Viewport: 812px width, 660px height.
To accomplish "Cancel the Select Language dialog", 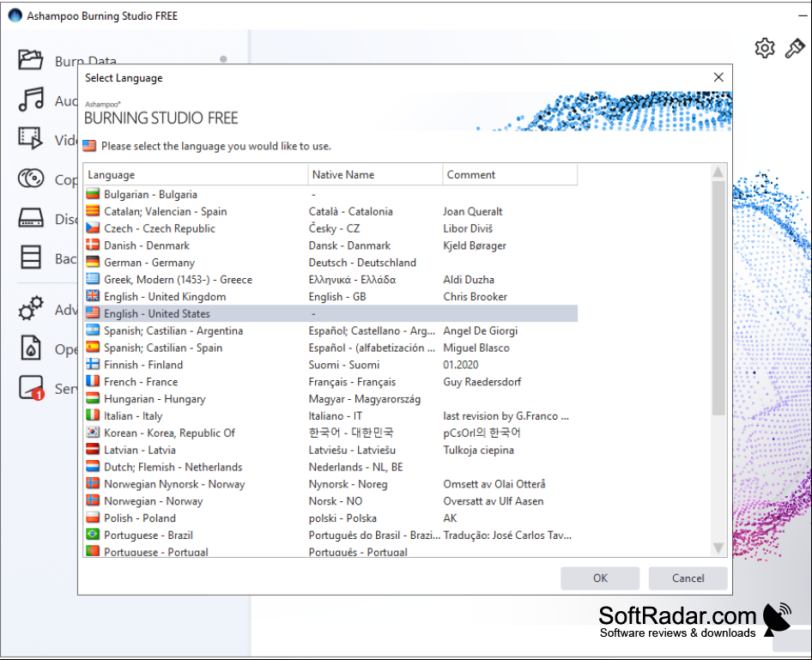I will 688,578.
